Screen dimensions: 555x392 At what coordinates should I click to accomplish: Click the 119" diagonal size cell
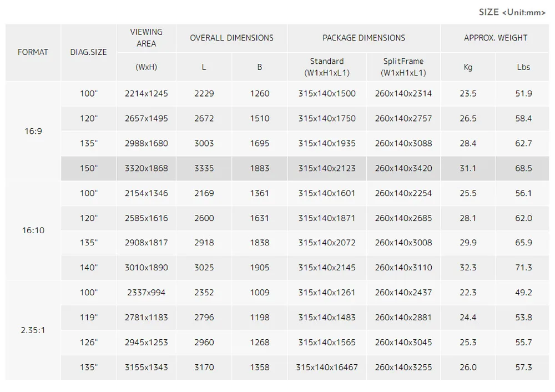click(88, 318)
